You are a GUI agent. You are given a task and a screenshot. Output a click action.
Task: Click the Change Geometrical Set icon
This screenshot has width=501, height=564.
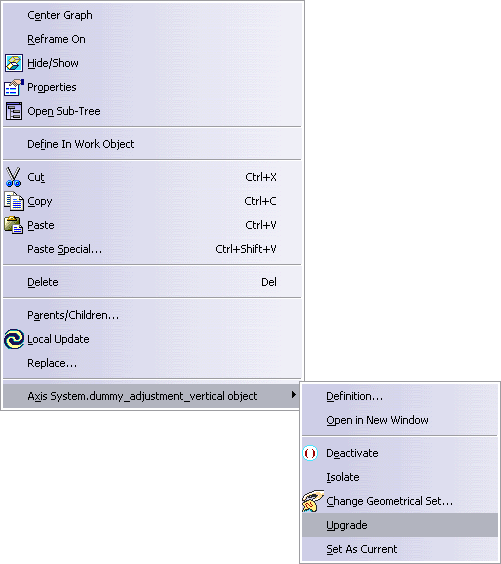point(312,501)
